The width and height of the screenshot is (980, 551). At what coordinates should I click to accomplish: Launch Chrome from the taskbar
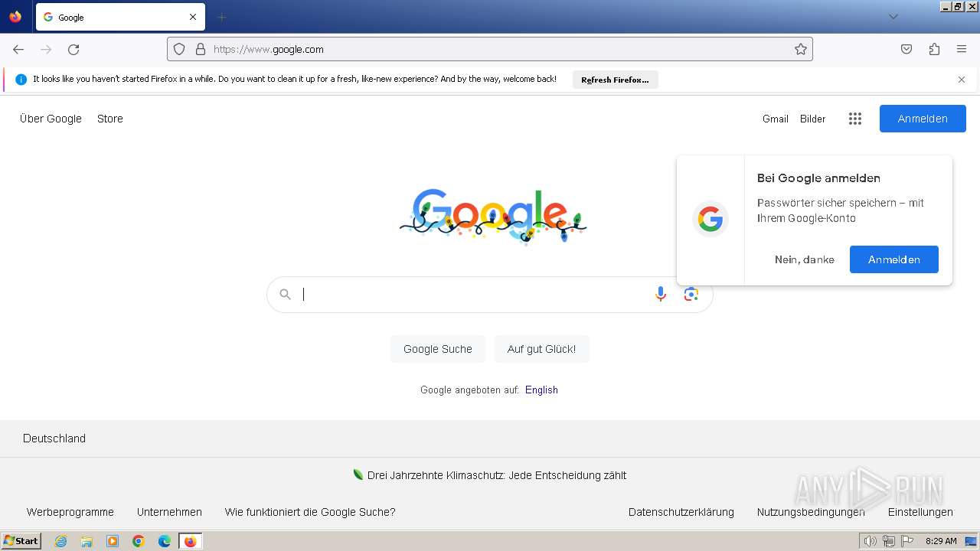pyautogui.click(x=139, y=541)
